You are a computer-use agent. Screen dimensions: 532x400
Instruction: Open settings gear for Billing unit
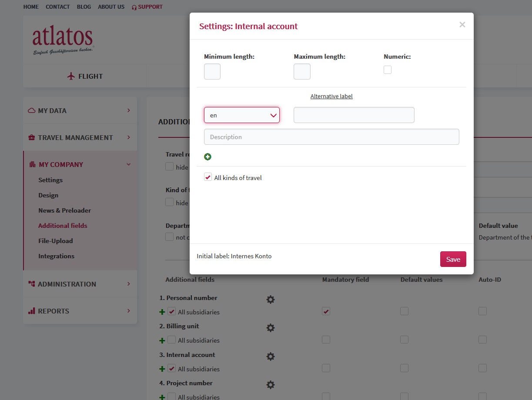(271, 328)
